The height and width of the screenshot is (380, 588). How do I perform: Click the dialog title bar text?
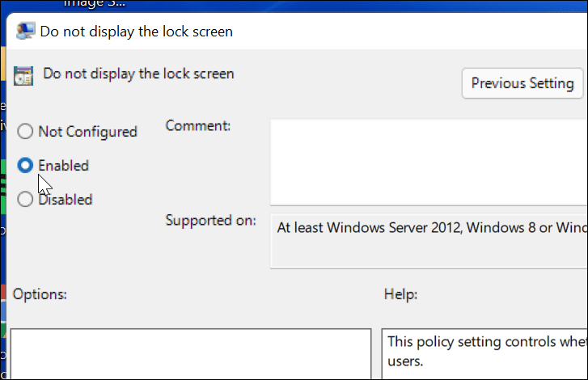137,32
